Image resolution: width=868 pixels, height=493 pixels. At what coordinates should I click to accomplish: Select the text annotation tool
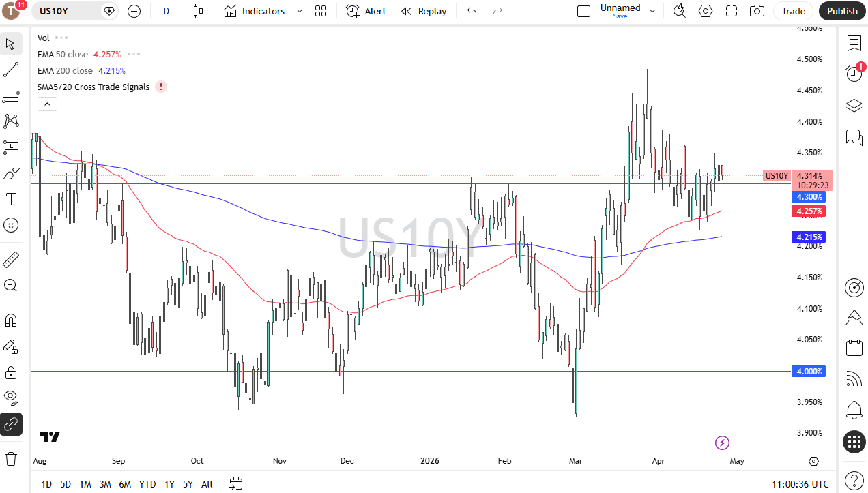pos(11,199)
